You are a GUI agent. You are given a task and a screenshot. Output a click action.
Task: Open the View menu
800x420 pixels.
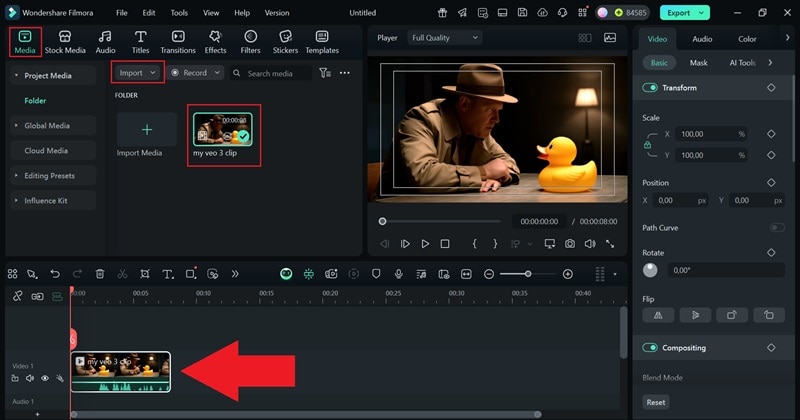(x=211, y=13)
